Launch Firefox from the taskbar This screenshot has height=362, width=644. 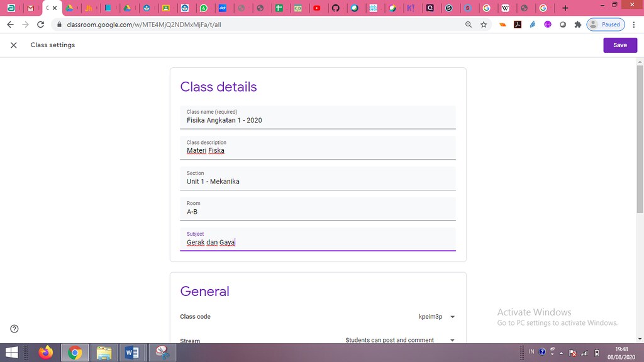point(45,353)
